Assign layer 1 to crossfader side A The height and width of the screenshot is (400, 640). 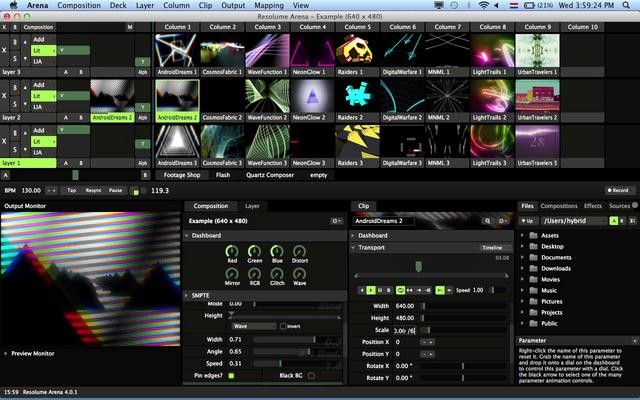pos(66,163)
